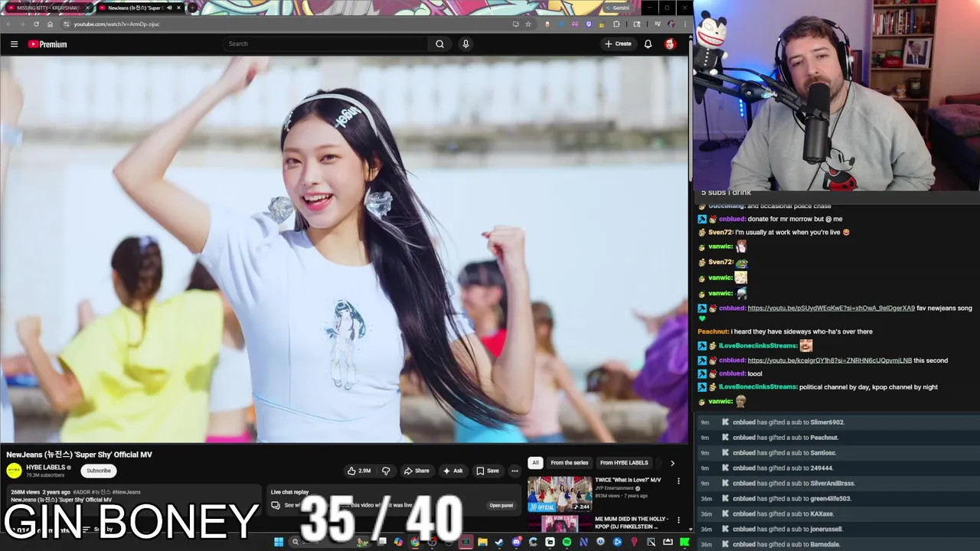Click the magnifier search button
The width and height of the screenshot is (980, 551).
point(439,44)
